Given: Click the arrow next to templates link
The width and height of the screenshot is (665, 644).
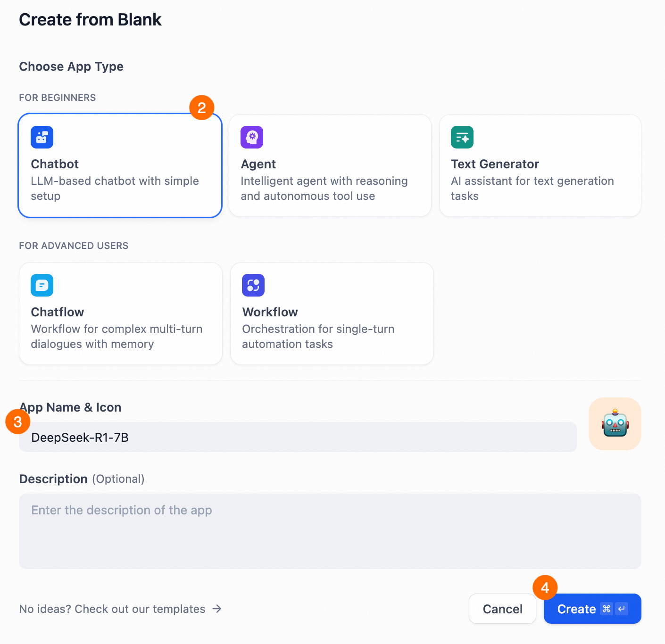Looking at the screenshot, I should click(217, 609).
